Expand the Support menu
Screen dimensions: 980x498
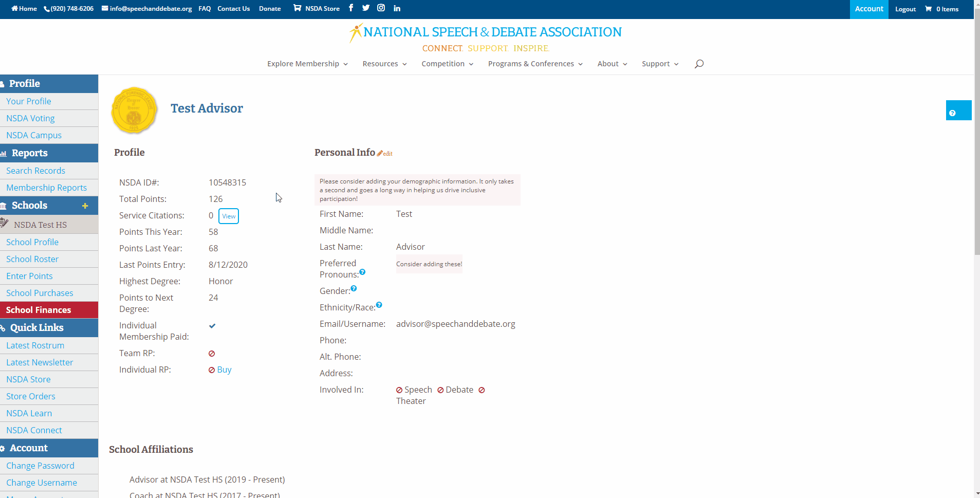click(x=660, y=64)
